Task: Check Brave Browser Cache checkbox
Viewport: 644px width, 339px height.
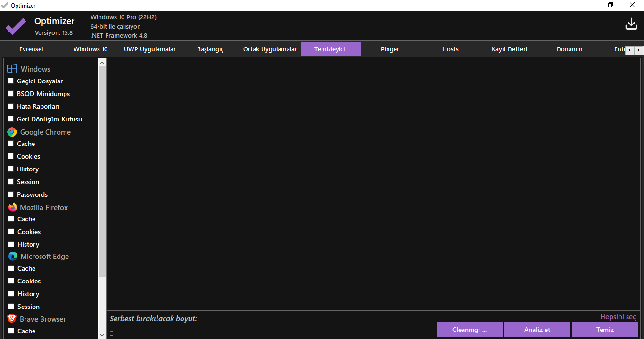Action: click(11, 331)
